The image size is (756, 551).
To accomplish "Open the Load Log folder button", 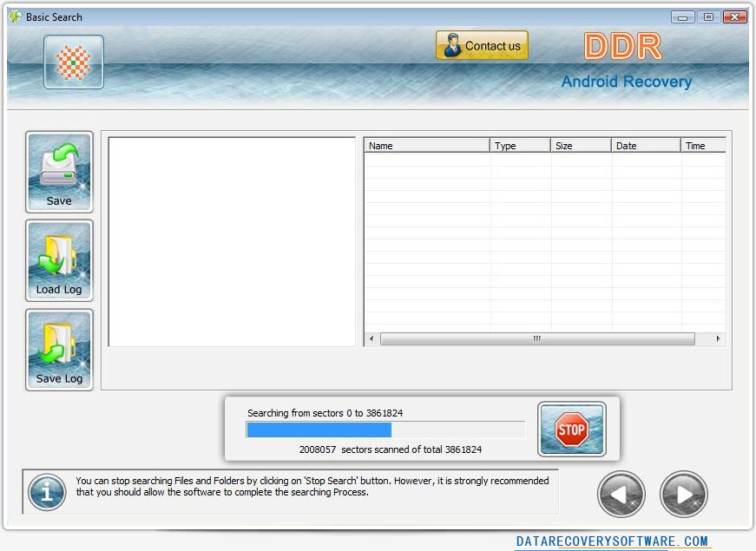I will 59,261.
